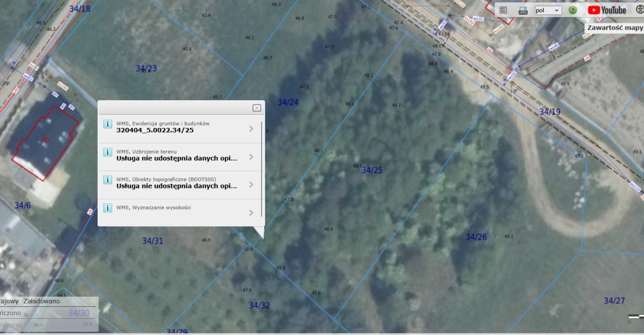Select parcel ID 320404_5.0022.34/25 text
This screenshot has width=644, height=335.
coord(155,130)
